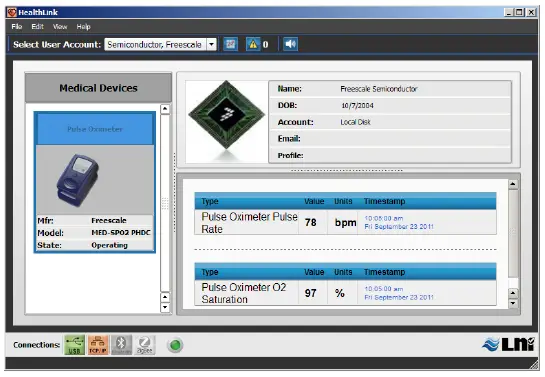Click the Pulse Oximeter Pulse Rate row

point(345,222)
